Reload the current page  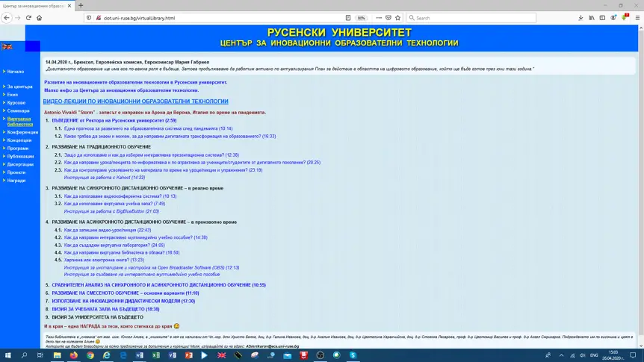[x=28, y=18]
